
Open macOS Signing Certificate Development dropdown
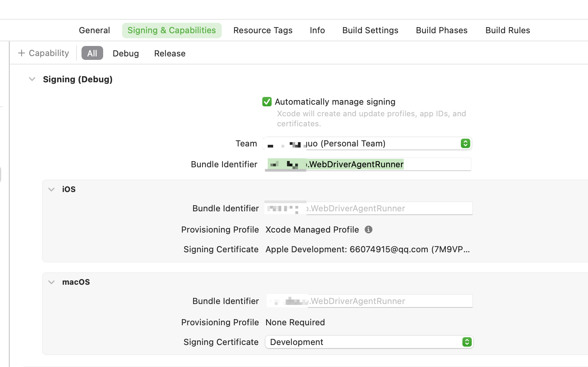pos(369,342)
